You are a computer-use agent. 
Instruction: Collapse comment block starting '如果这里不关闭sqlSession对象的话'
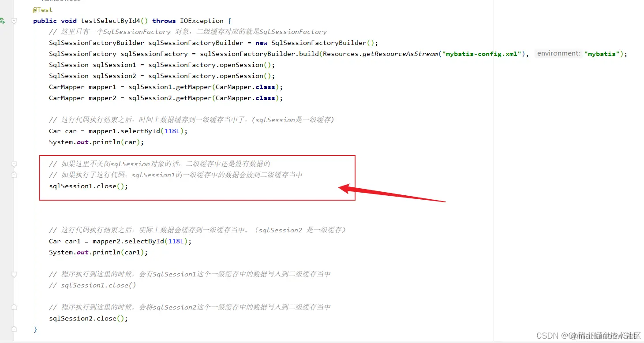[14, 164]
